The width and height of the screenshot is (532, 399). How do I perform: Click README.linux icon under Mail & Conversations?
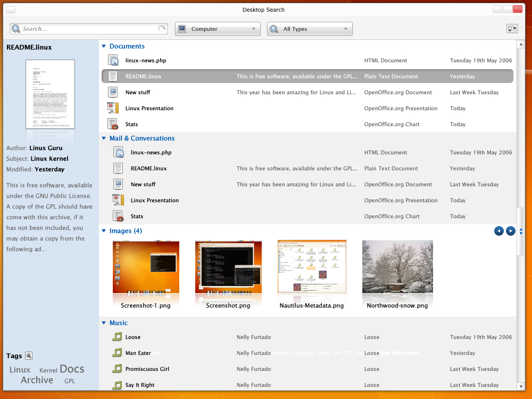[118, 168]
